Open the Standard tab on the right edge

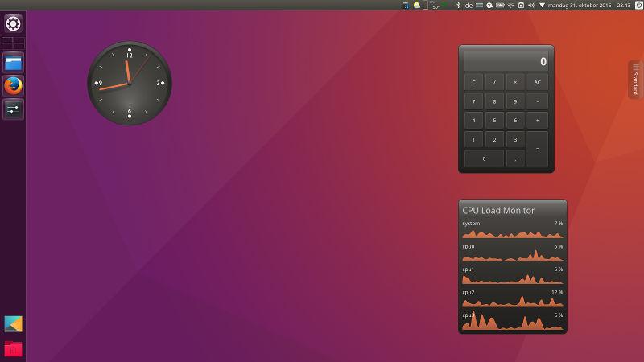(x=635, y=80)
